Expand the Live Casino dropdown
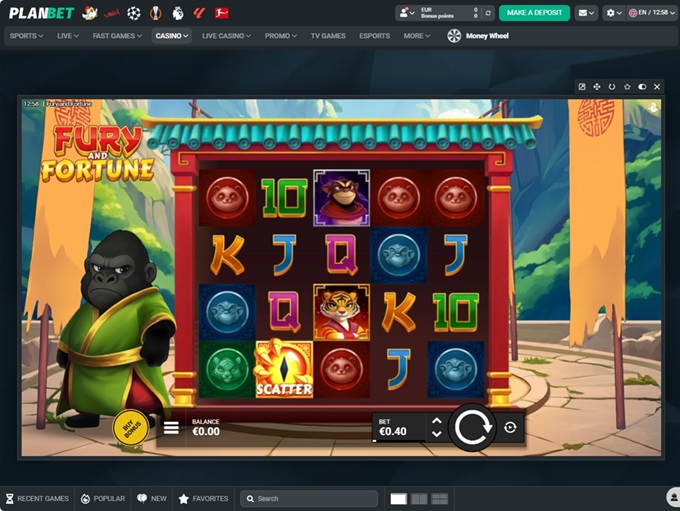The image size is (680, 511). point(228,36)
